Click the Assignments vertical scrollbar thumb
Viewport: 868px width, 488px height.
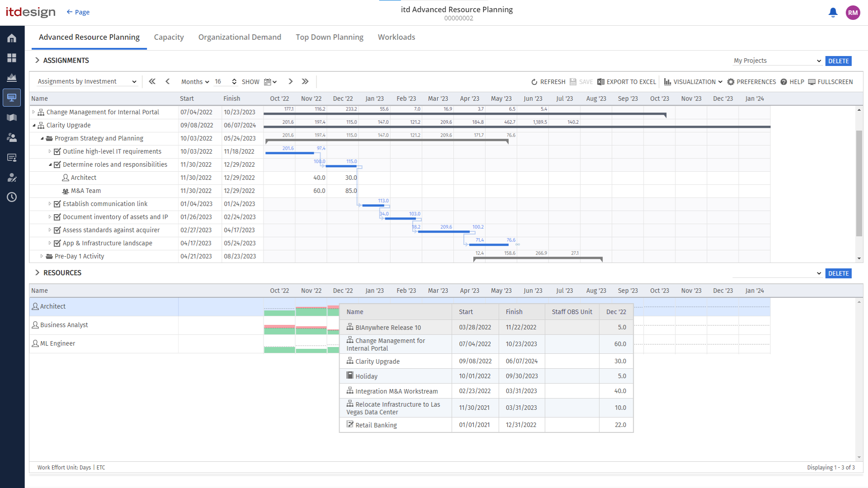point(859,183)
